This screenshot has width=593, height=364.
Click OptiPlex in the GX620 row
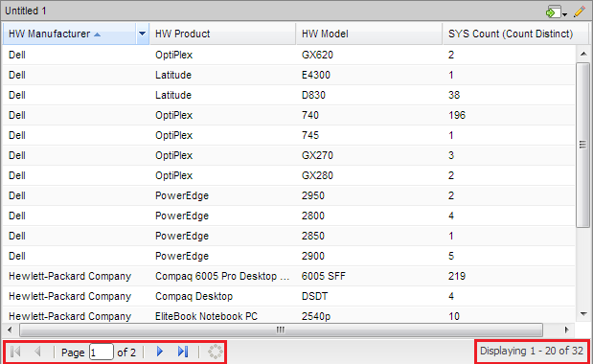coord(174,55)
